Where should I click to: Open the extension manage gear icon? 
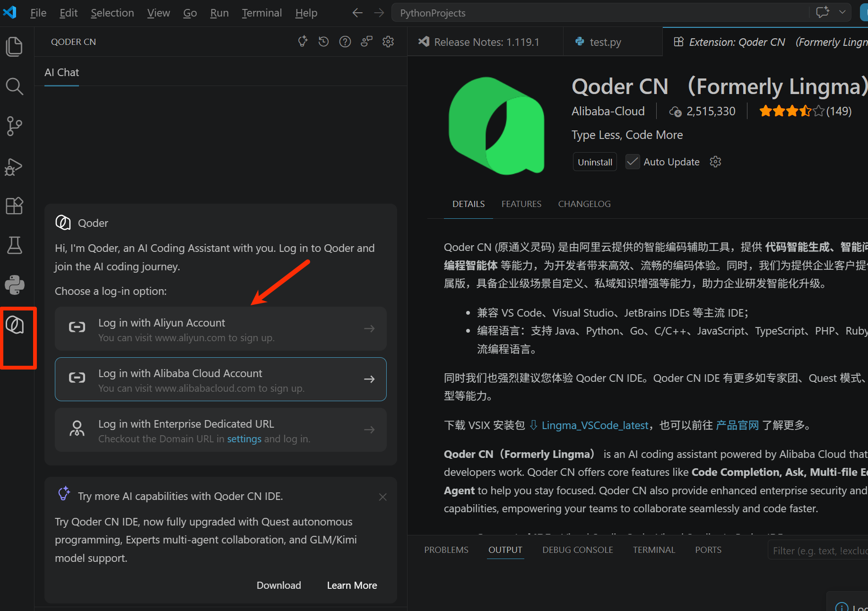(716, 162)
